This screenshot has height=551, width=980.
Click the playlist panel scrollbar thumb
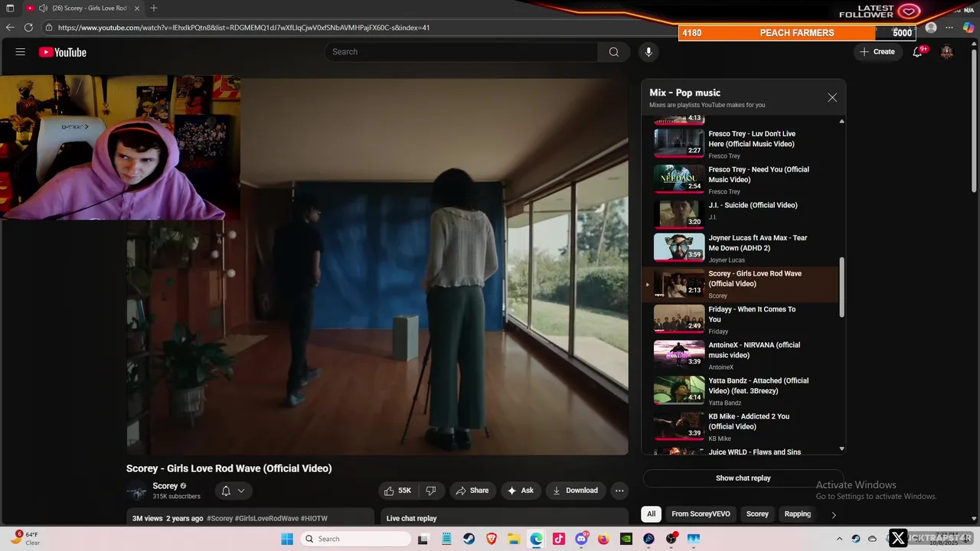pyautogui.click(x=842, y=287)
